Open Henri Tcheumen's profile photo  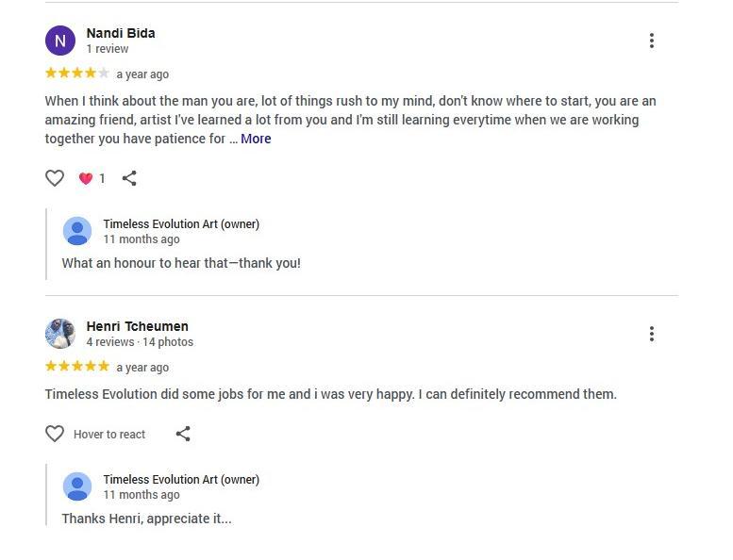[x=60, y=334]
